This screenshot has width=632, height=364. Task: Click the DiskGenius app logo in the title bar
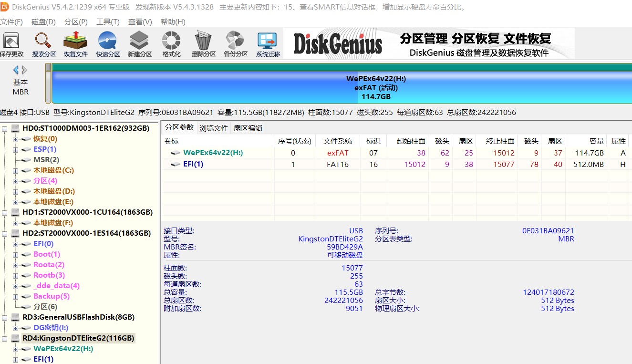[4, 7]
